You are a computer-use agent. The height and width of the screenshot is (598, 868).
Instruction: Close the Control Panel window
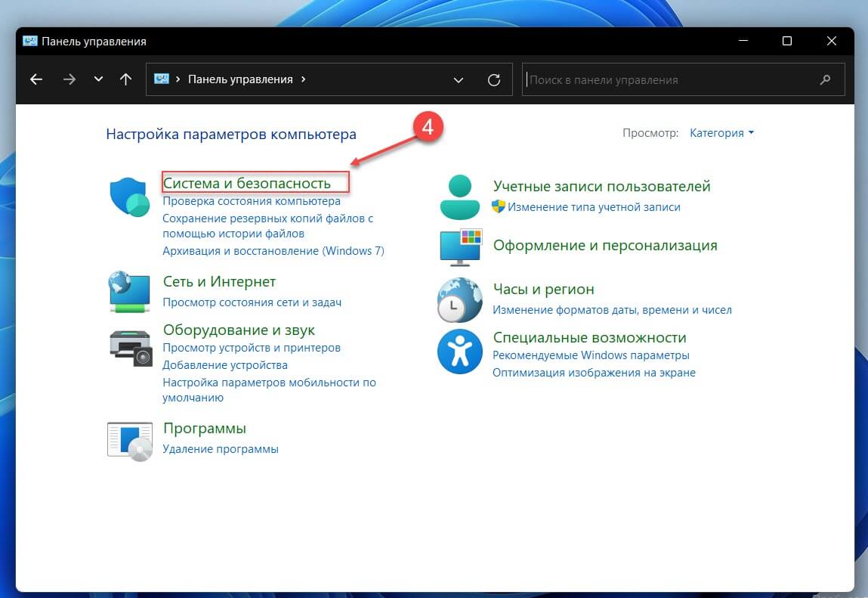(831, 41)
